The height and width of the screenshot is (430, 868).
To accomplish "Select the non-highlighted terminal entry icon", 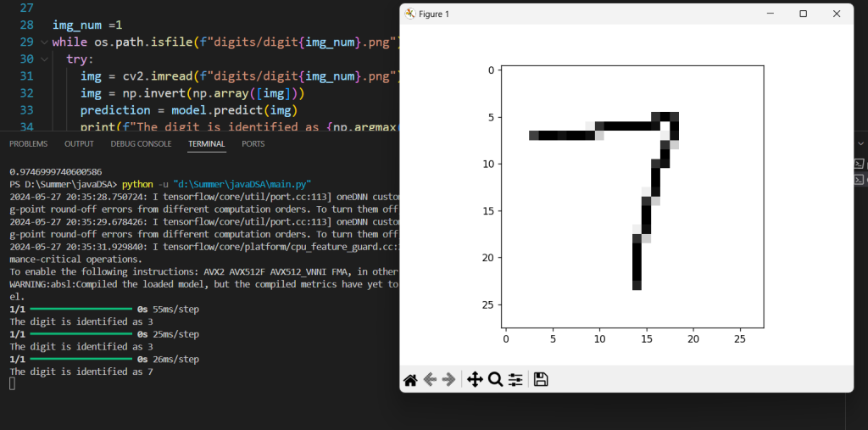I will [x=860, y=164].
